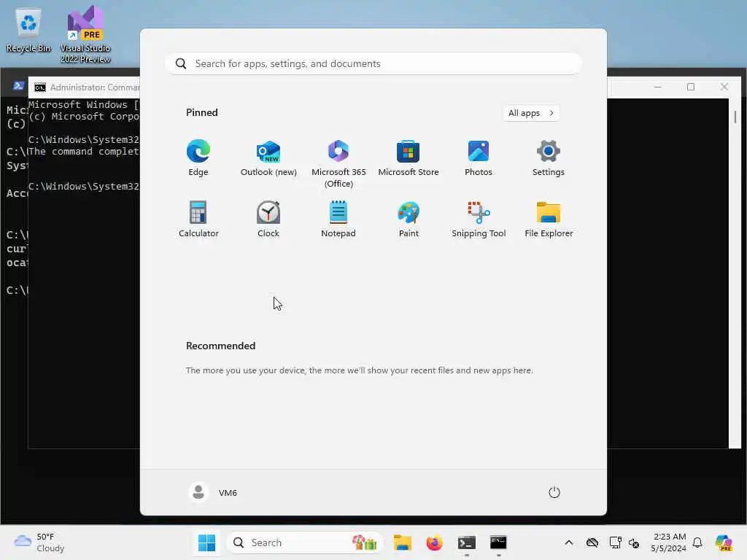Open the Power options button
Image resolution: width=747 pixels, height=560 pixels.
coord(554,492)
